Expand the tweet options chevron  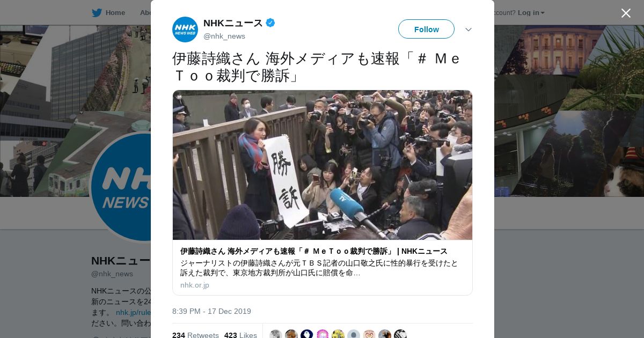point(468,29)
